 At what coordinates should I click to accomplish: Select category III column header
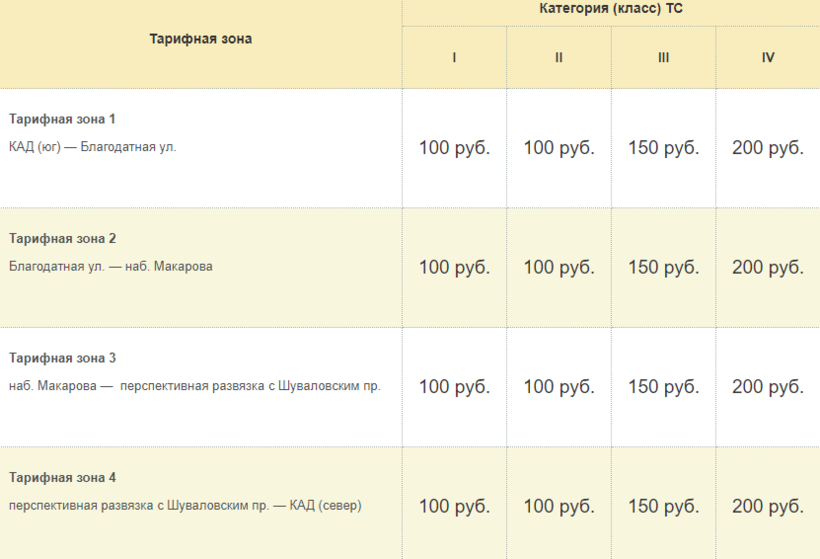664,58
